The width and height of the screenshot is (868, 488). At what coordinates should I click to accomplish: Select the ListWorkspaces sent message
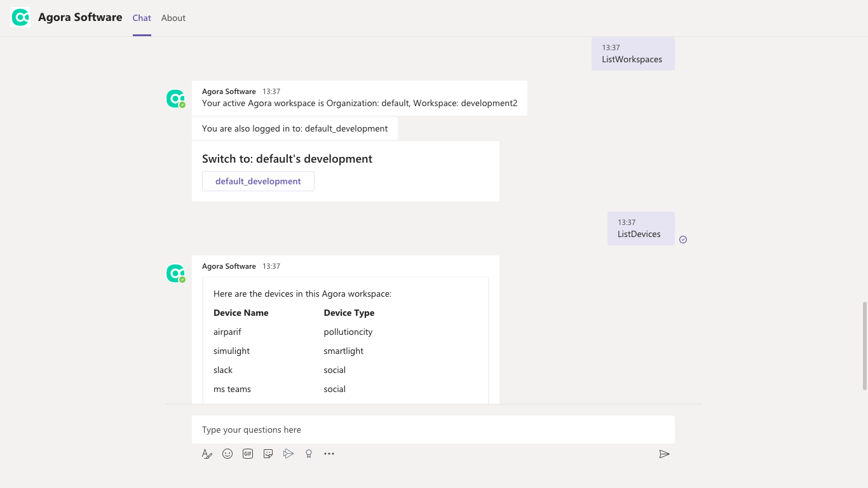633,53
